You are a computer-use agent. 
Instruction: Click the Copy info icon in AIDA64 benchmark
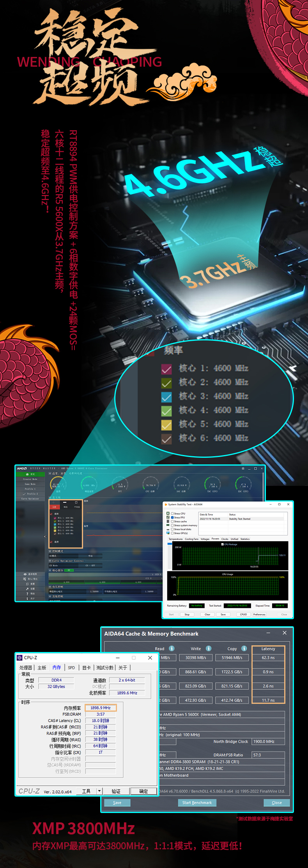click(244, 648)
